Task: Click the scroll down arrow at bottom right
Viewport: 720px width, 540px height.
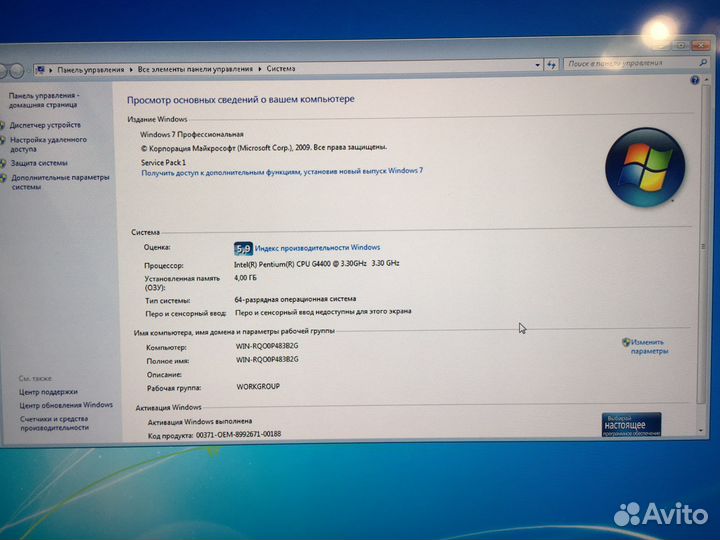Action: 701,431
